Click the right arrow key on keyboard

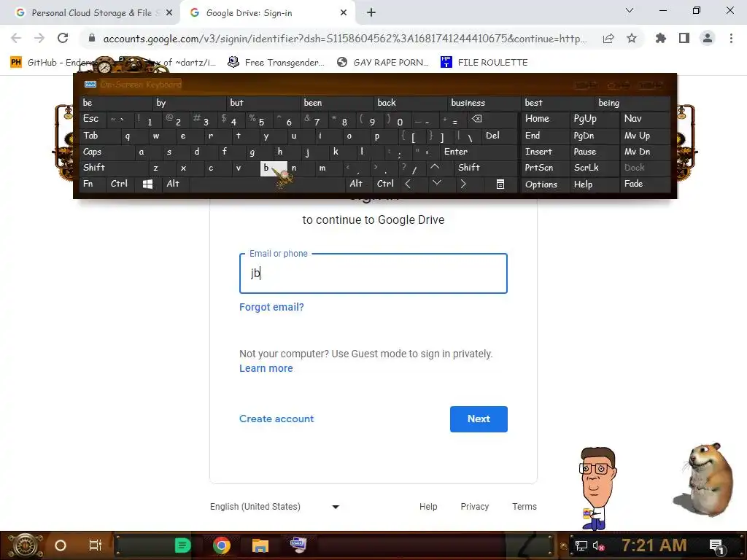click(462, 184)
